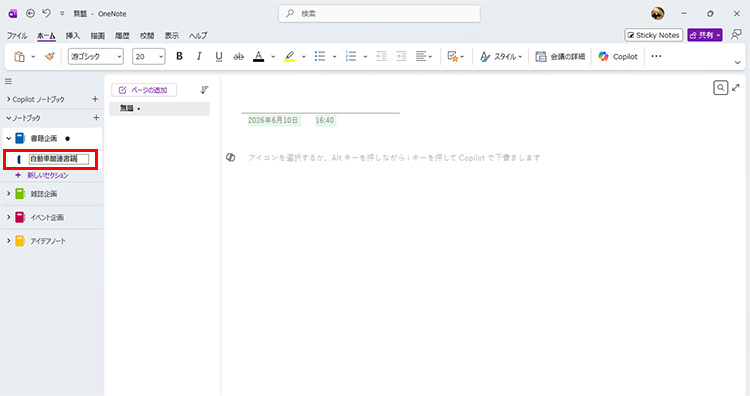Viewport: 750px width, 396px height.
Task: Click the sort pages icon
Action: tap(204, 90)
